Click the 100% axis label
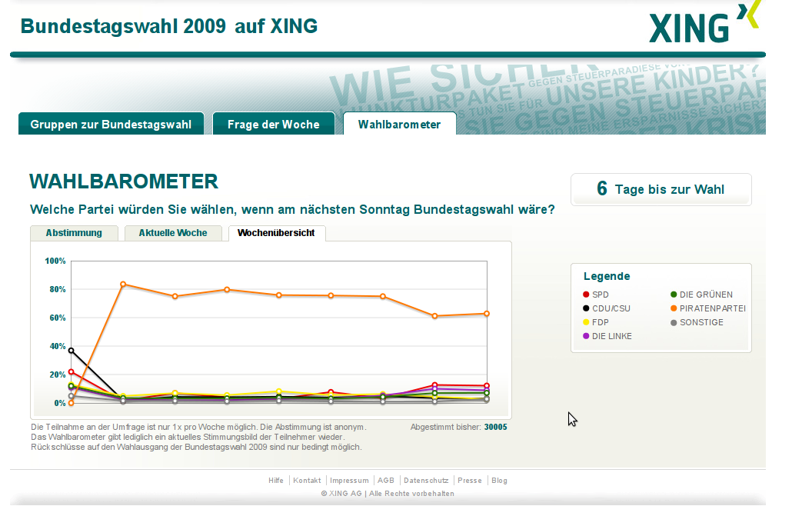Screen dimensions: 812x526 pos(55,261)
